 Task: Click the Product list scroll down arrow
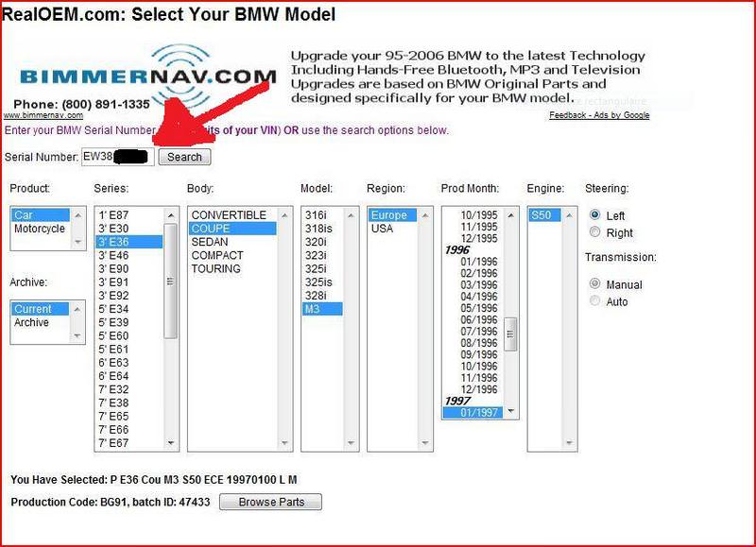click(77, 242)
